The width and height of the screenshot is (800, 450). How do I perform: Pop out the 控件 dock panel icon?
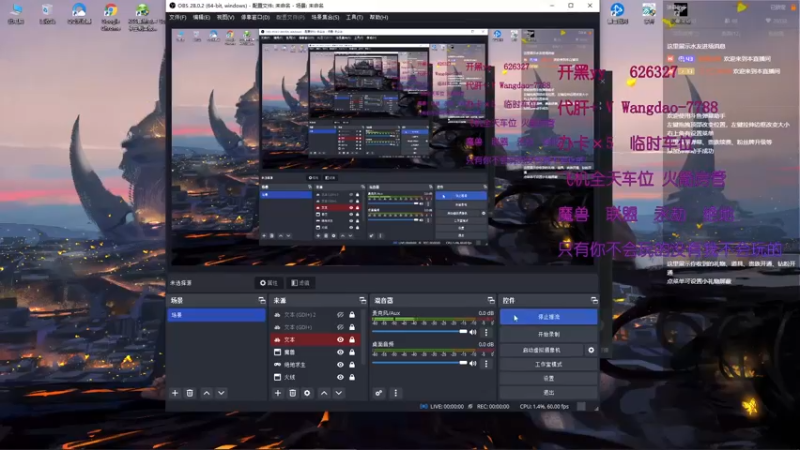pyautogui.click(x=594, y=300)
